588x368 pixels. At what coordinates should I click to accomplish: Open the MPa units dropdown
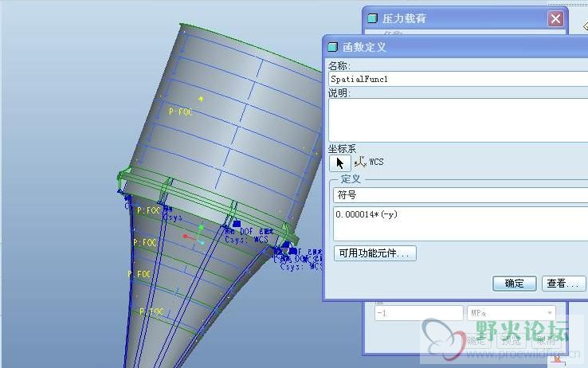click(x=511, y=313)
